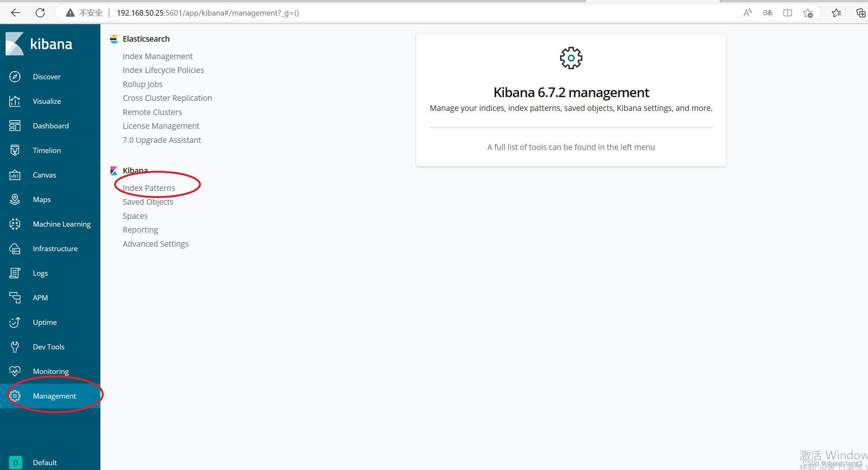Open Reporting link
The width and height of the screenshot is (868, 470).
tap(141, 230)
